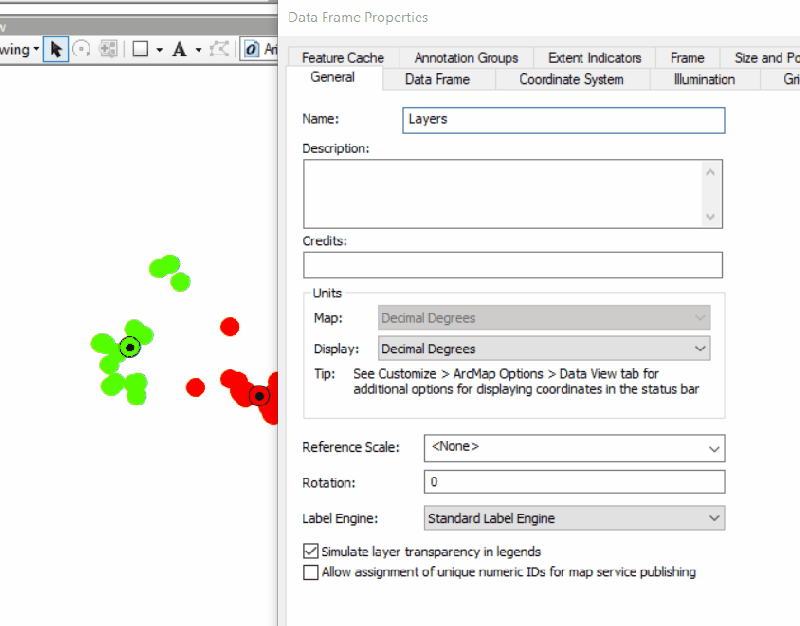Click the grayed graphics tool beside Rotate
Viewport: 800px width, 626px height.
point(108,48)
